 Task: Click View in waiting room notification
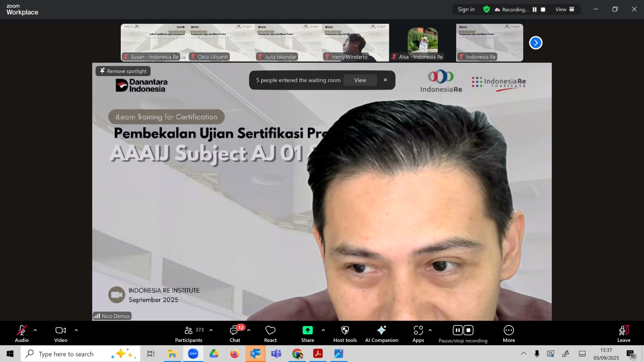[360, 80]
